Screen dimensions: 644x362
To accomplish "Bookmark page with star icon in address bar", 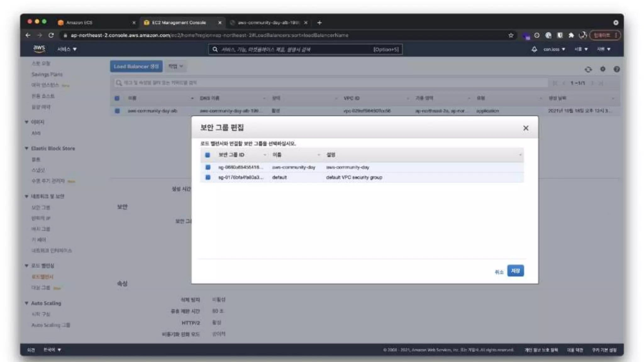I will (x=511, y=35).
